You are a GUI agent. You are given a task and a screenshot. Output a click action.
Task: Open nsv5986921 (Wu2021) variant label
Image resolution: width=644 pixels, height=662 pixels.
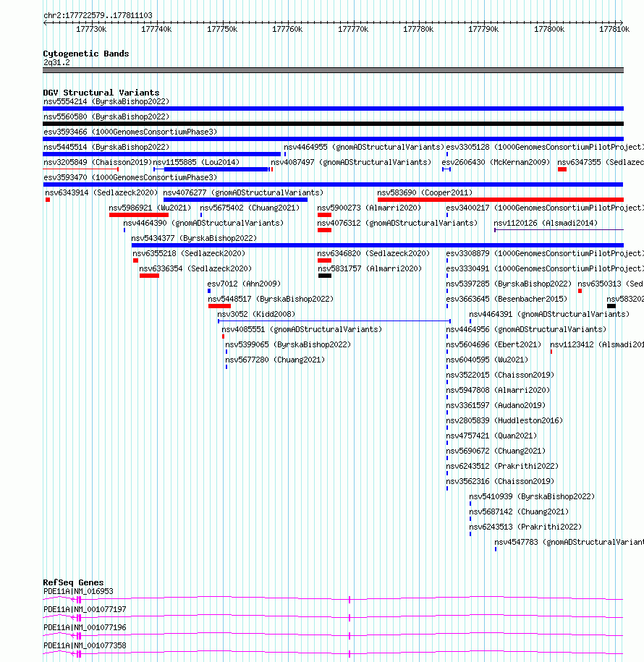click(x=150, y=208)
